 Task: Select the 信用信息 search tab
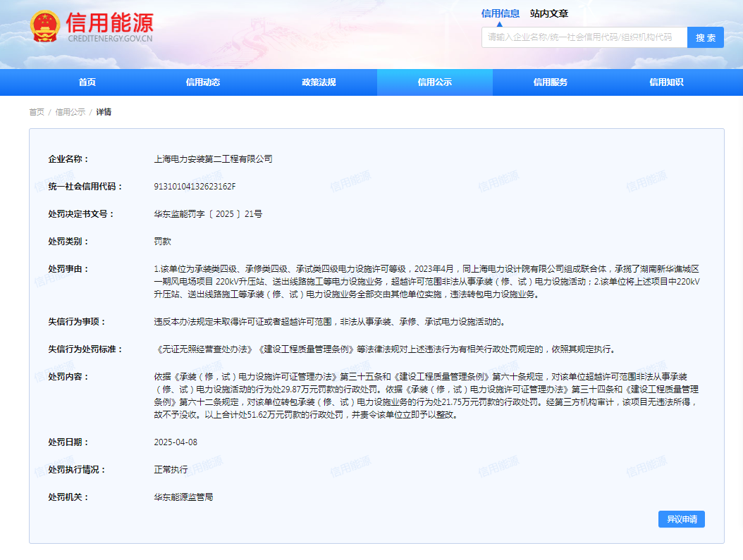(x=501, y=13)
